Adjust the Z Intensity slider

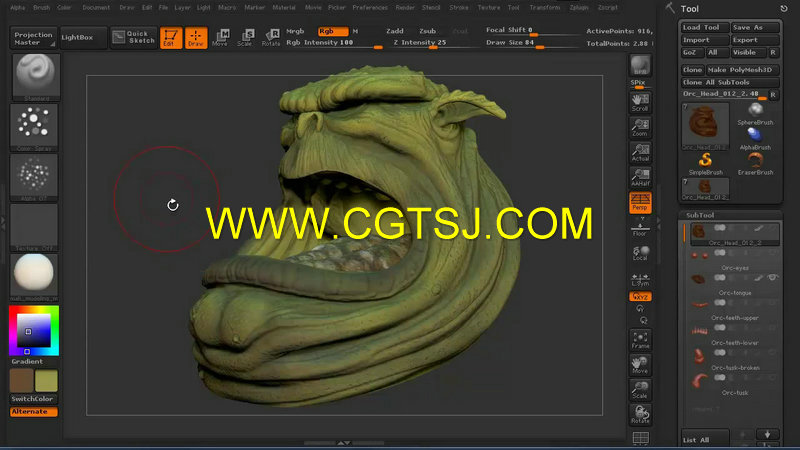[433, 43]
